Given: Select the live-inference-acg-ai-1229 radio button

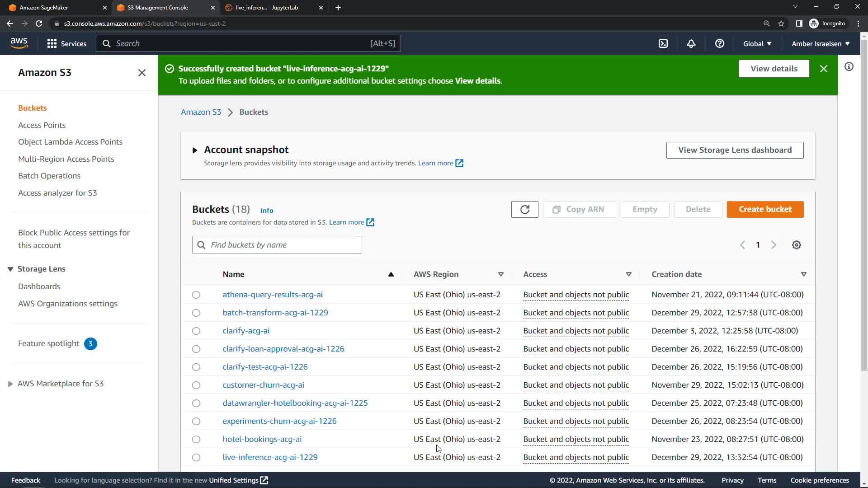Looking at the screenshot, I should [196, 458].
